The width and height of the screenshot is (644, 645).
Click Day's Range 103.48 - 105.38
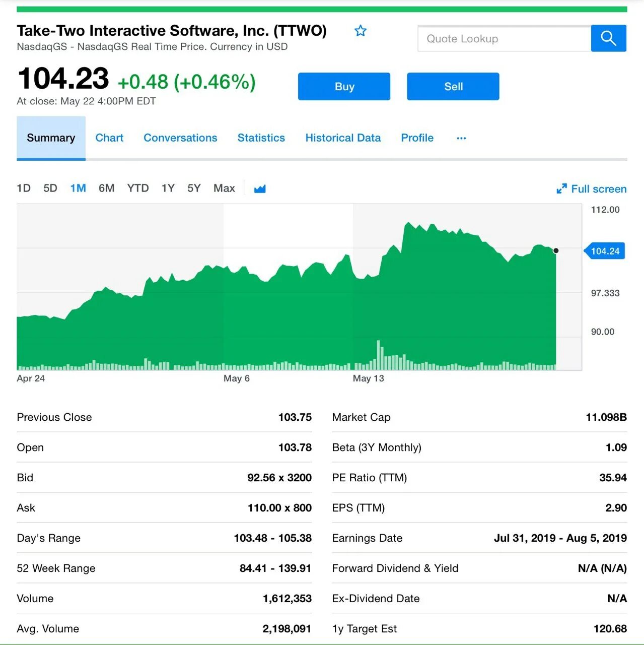tap(272, 538)
